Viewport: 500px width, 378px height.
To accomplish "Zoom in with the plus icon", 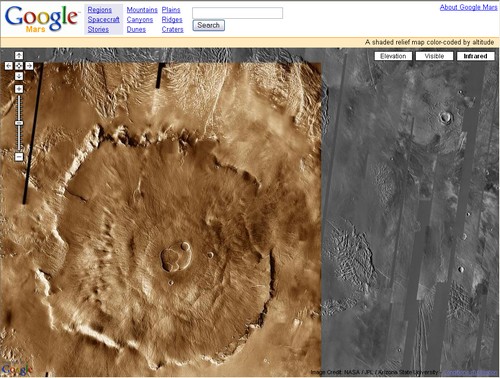I will coord(19,89).
